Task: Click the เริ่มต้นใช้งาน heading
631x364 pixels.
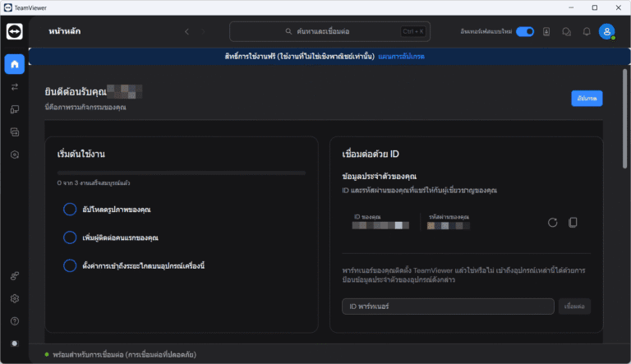Action: (81, 154)
